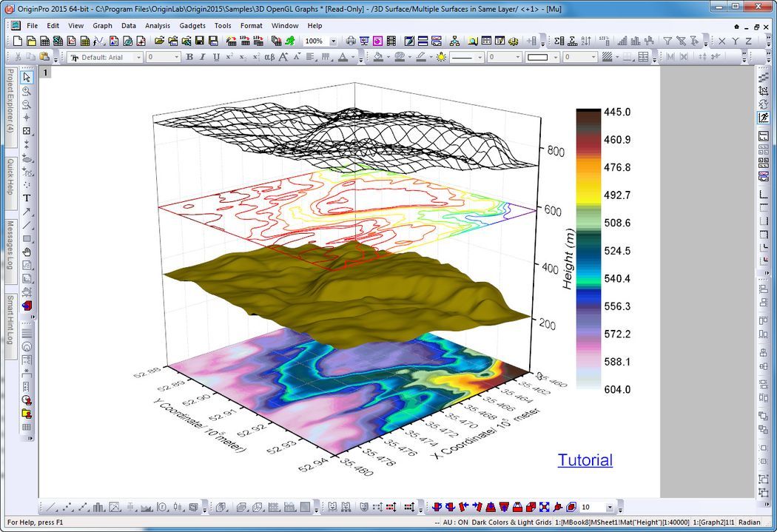This screenshot has height=532, width=777.
Task: Open the font name dropdown
Action: tap(138, 57)
